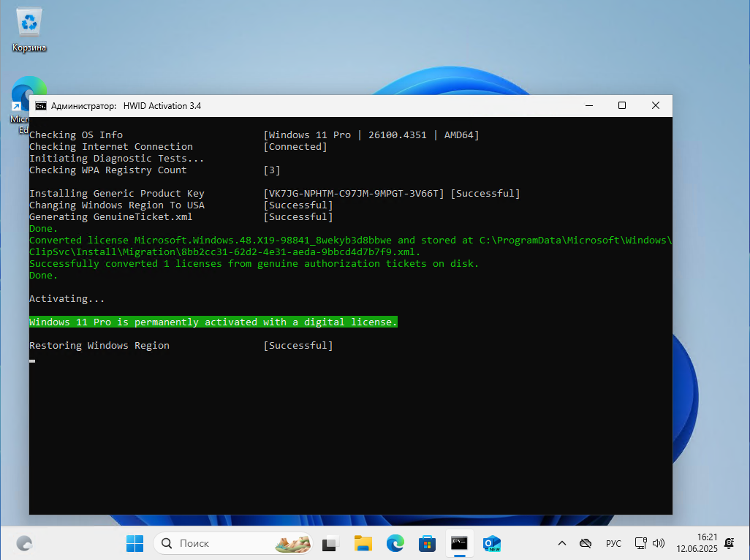Close the HWID Activation window

click(655, 106)
